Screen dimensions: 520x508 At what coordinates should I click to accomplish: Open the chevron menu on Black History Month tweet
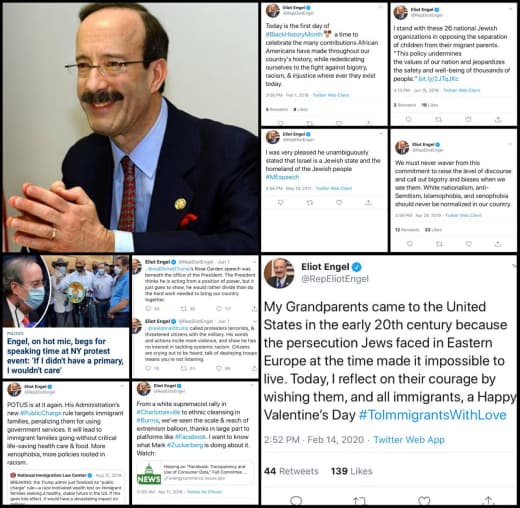point(380,7)
